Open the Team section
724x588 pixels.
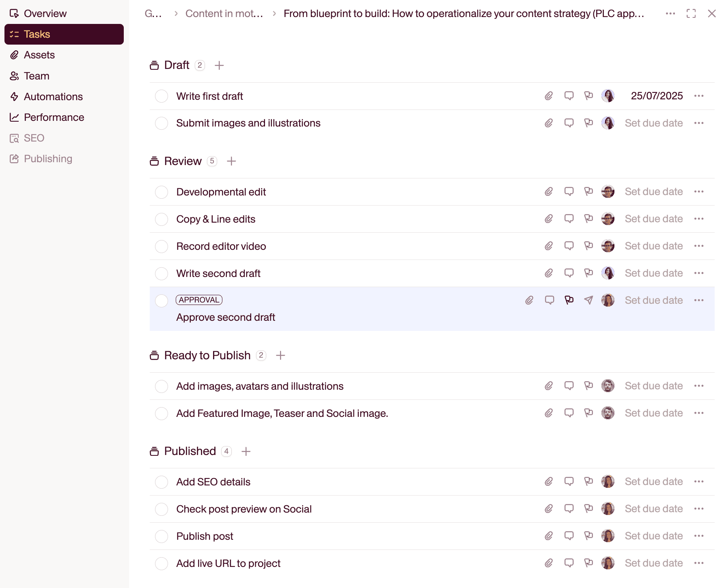37,76
